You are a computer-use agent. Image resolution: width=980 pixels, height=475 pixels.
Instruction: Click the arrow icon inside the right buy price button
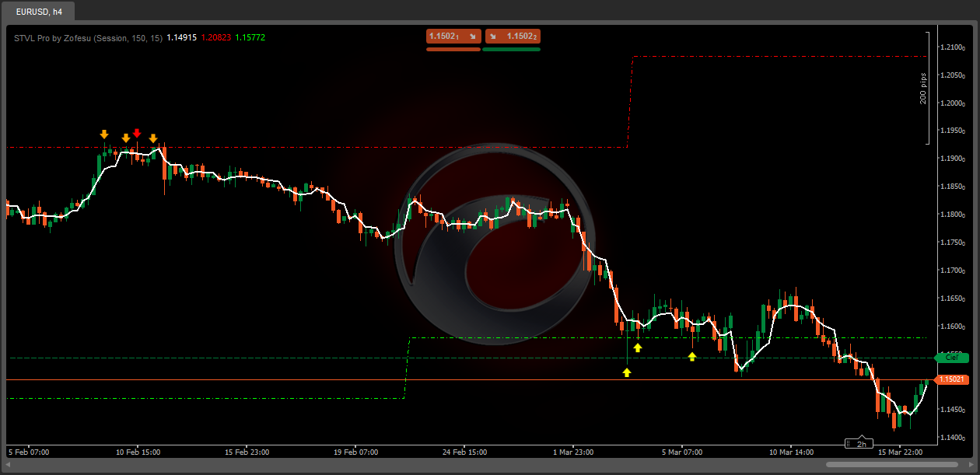pos(493,36)
